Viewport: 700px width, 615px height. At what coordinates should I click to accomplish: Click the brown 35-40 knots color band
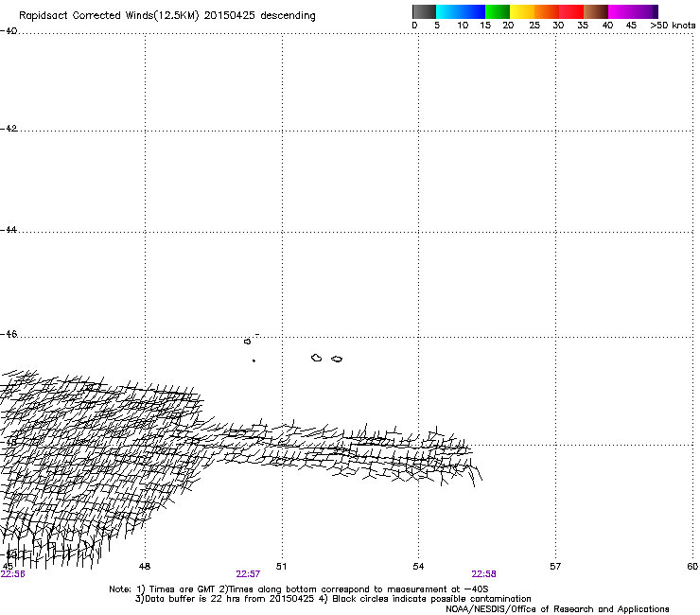[x=596, y=11]
